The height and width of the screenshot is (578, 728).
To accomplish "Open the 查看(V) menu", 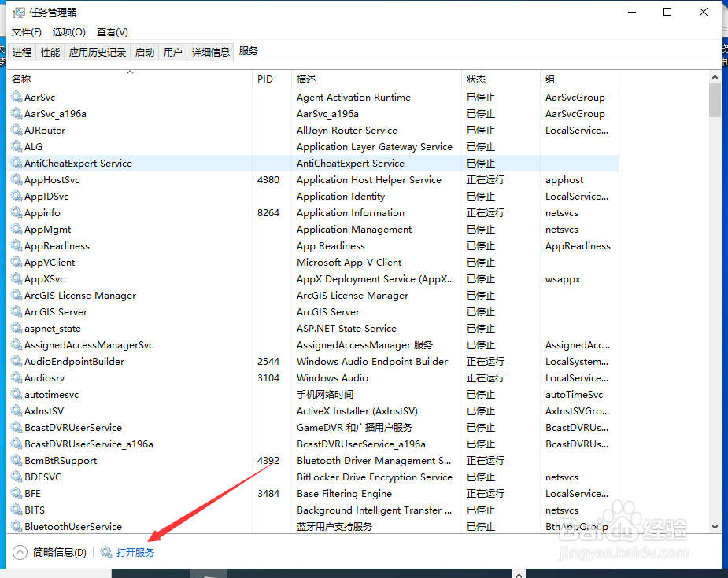I will point(113,32).
